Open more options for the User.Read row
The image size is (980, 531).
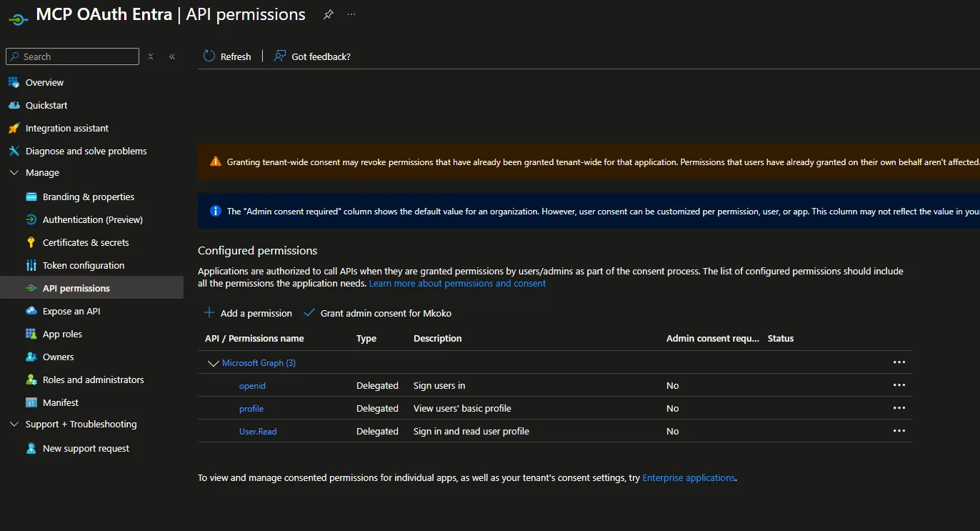tap(899, 431)
